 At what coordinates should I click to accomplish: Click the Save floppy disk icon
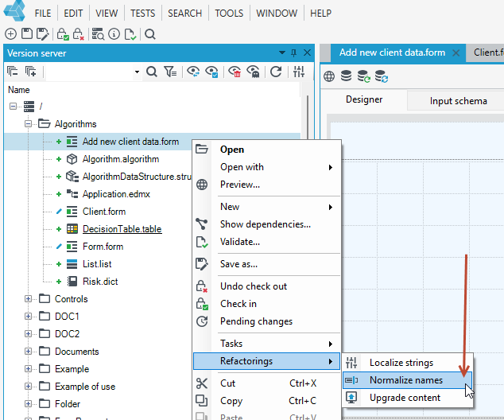(x=27, y=33)
